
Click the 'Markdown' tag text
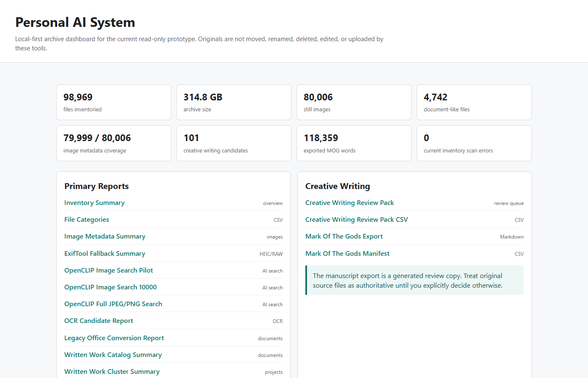point(512,237)
